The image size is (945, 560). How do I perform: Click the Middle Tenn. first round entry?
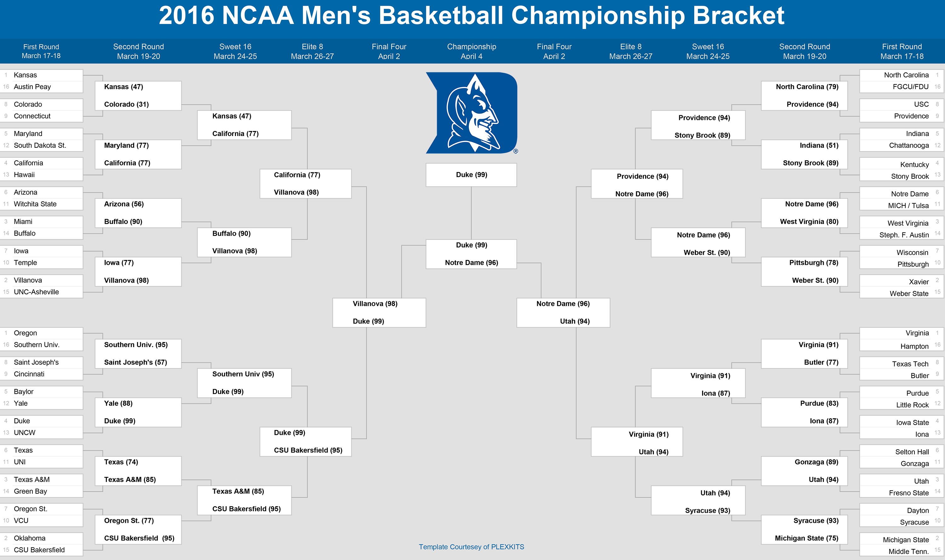click(908, 551)
